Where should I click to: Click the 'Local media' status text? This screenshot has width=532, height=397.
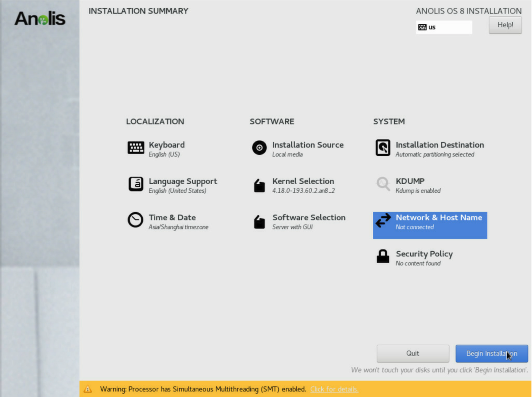[287, 154]
